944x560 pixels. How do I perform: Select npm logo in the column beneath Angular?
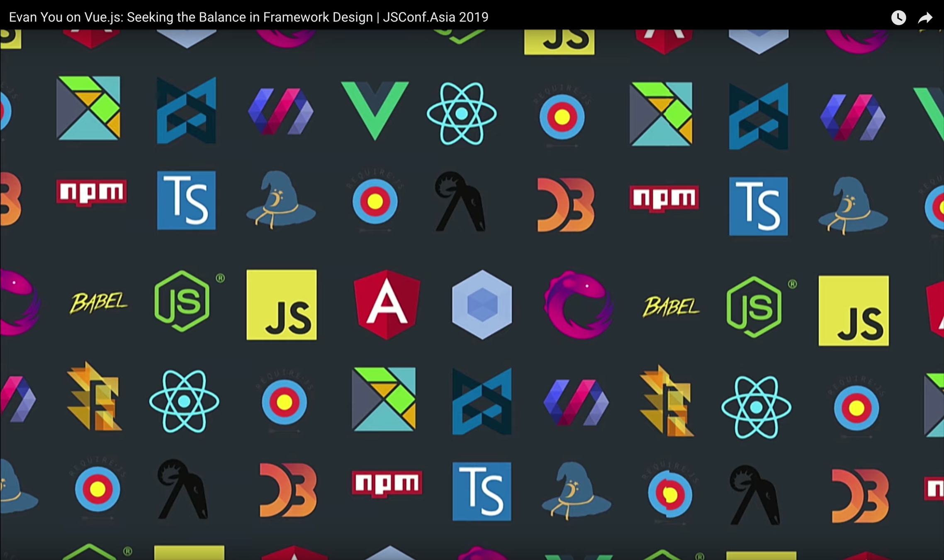[387, 483]
